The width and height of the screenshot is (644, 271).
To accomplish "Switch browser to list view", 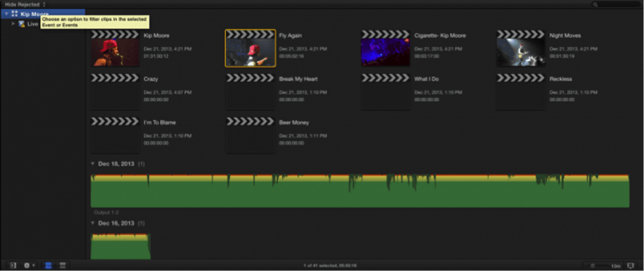I will pyautogui.click(x=62, y=266).
